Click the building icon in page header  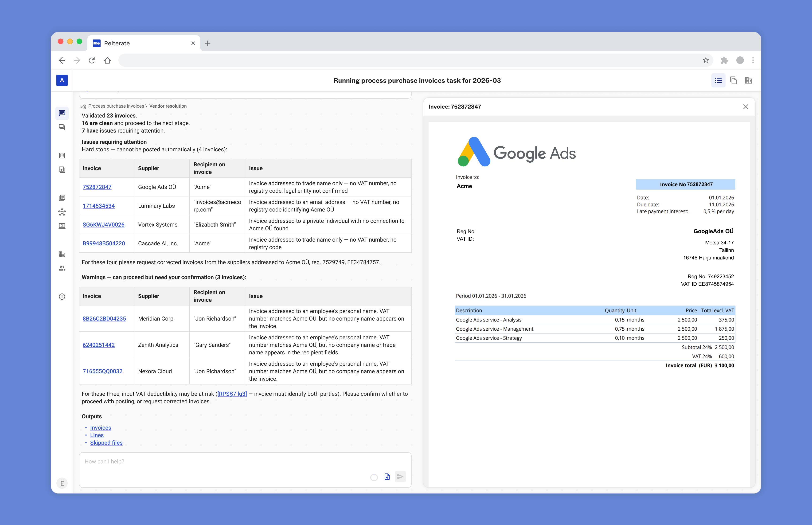(x=748, y=80)
